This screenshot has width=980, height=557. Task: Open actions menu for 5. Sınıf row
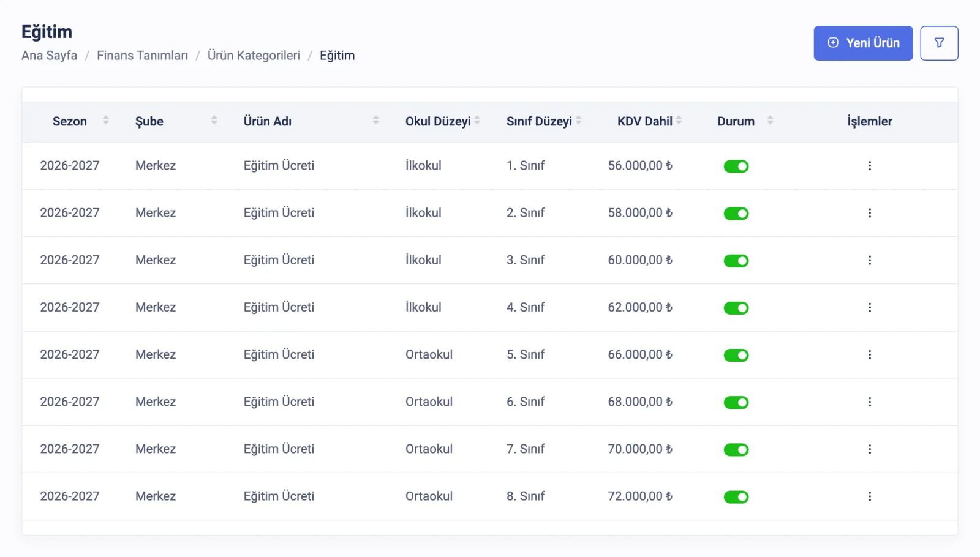[x=870, y=354]
